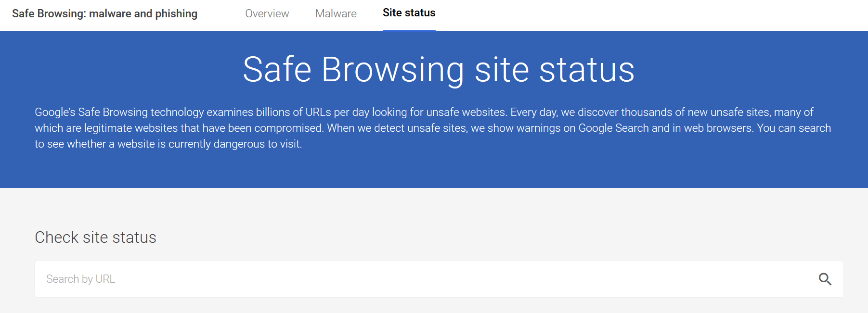Click the word "Browsing" in the large heading
The height and width of the screenshot is (313, 868).
click(392, 70)
